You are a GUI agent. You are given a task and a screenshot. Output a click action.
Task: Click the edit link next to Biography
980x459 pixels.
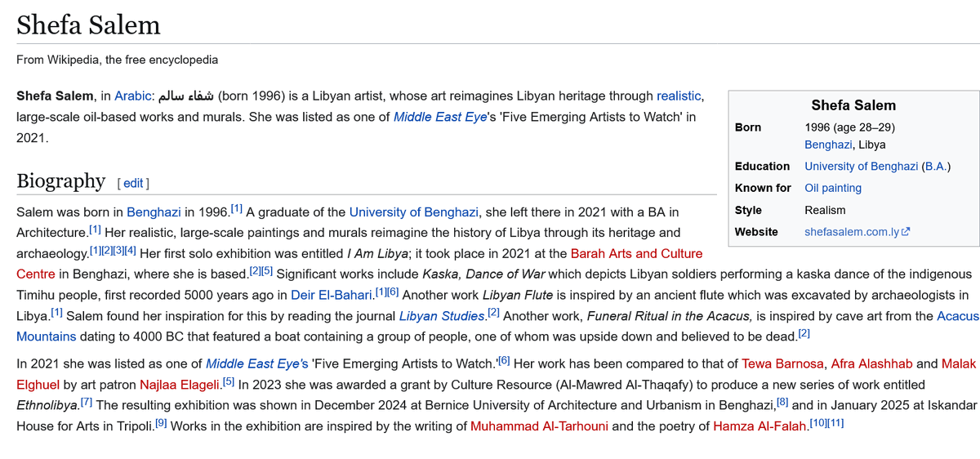[133, 184]
